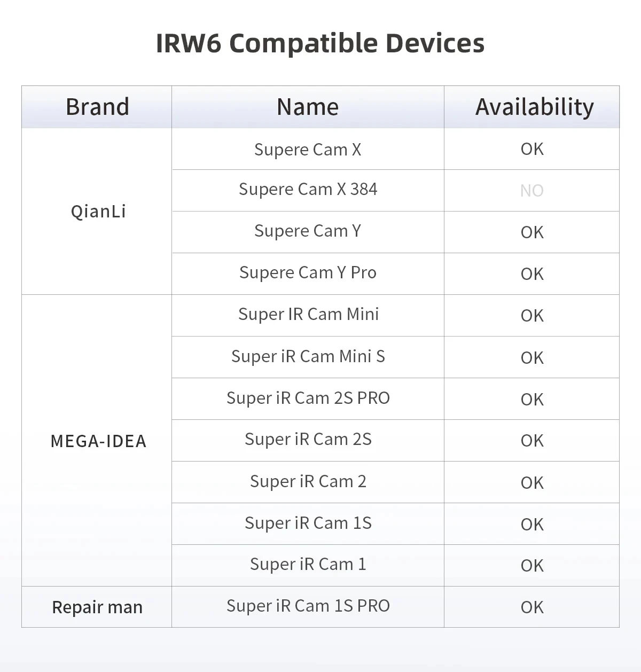This screenshot has height=672, width=641.
Task: Click the Supere Cam X name cell
Action: click(308, 150)
